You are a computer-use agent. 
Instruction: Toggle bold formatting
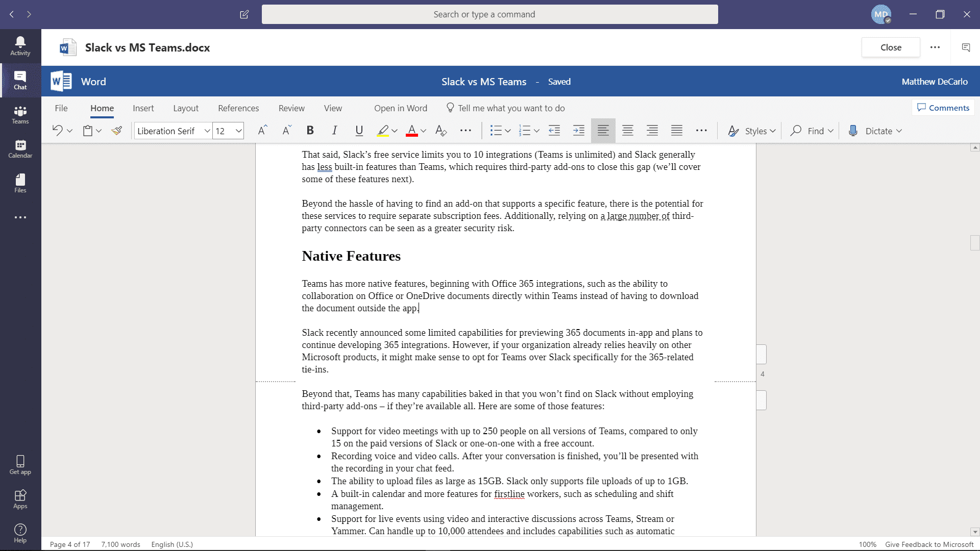pos(310,131)
